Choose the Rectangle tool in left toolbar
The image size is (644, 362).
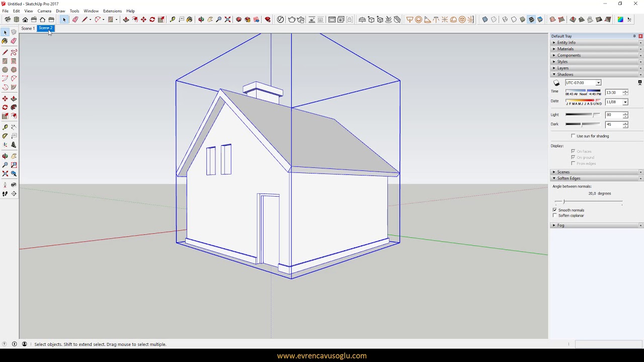(5, 61)
